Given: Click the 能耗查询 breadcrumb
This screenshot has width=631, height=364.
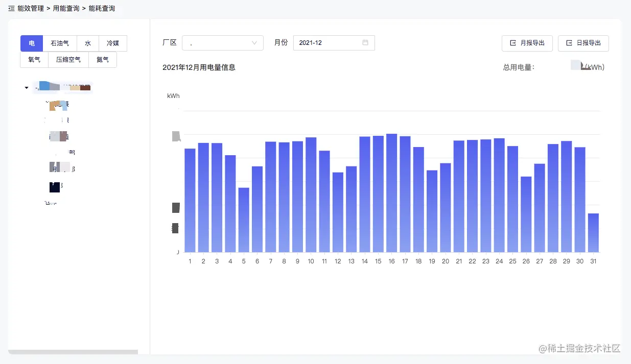Looking at the screenshot, I should [102, 9].
